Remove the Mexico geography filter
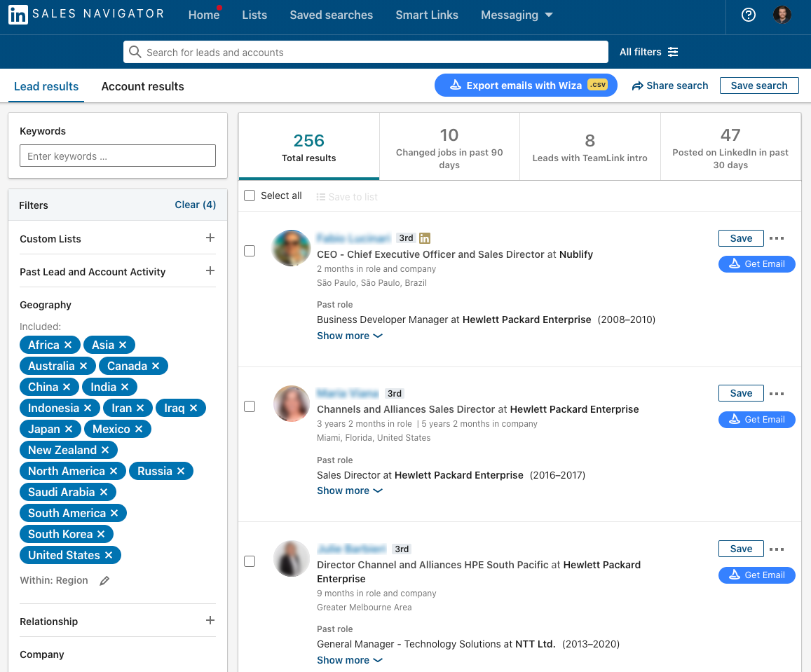The height and width of the screenshot is (672, 811). click(x=139, y=429)
